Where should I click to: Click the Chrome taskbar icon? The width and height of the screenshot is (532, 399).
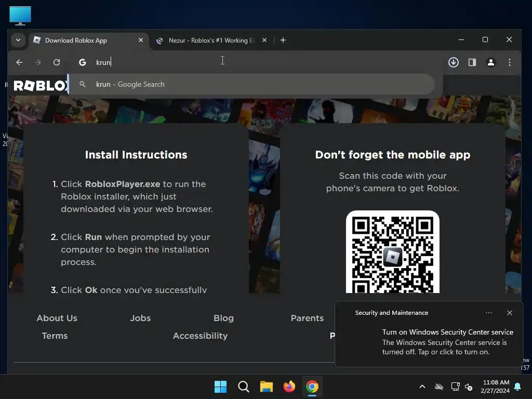click(312, 387)
